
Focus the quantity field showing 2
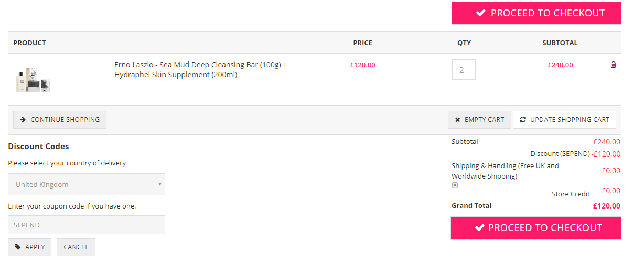coord(464,70)
